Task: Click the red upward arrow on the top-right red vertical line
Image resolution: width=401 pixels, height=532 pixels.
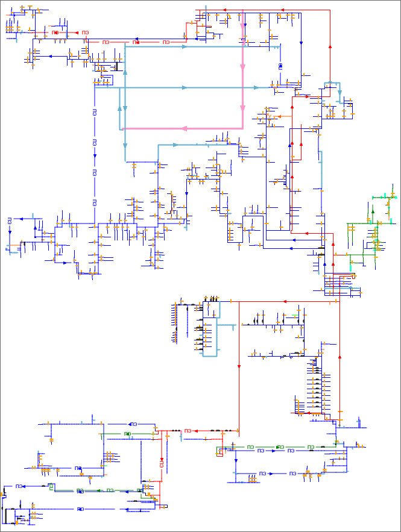Action: (330, 46)
